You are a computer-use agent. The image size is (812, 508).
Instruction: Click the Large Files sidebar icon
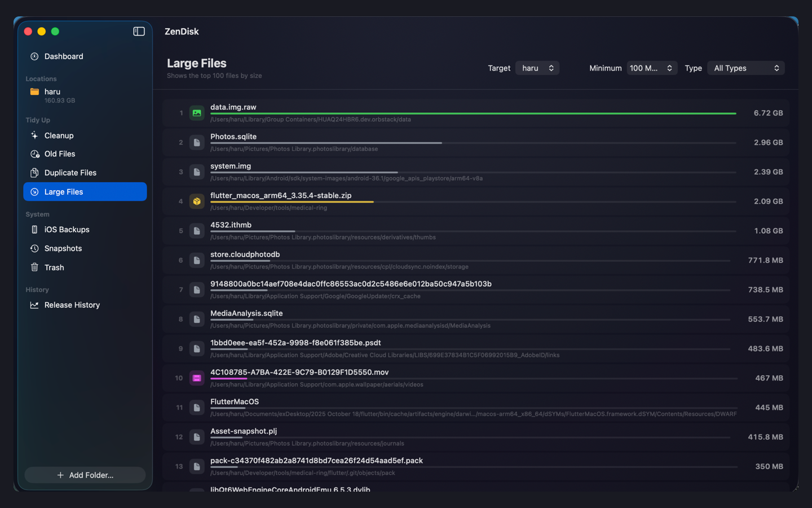[34, 192]
